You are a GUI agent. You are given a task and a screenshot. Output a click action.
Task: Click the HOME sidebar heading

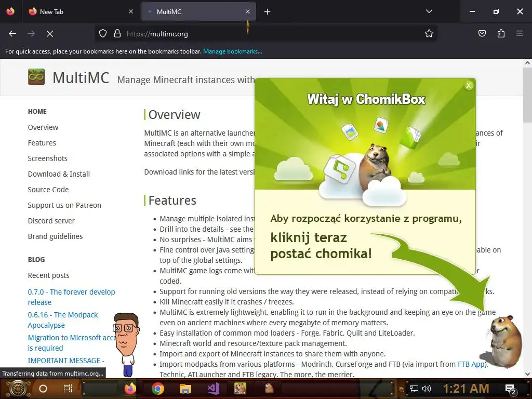pos(37,111)
